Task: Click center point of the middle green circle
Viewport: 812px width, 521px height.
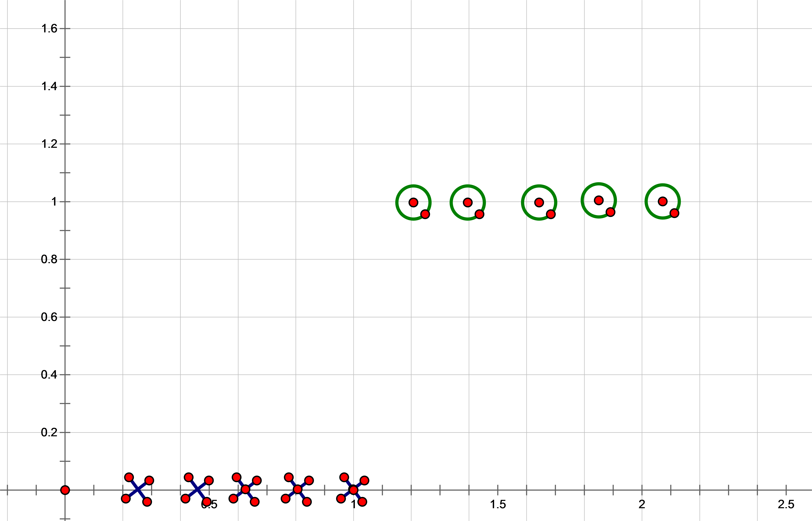Action: pos(539,203)
